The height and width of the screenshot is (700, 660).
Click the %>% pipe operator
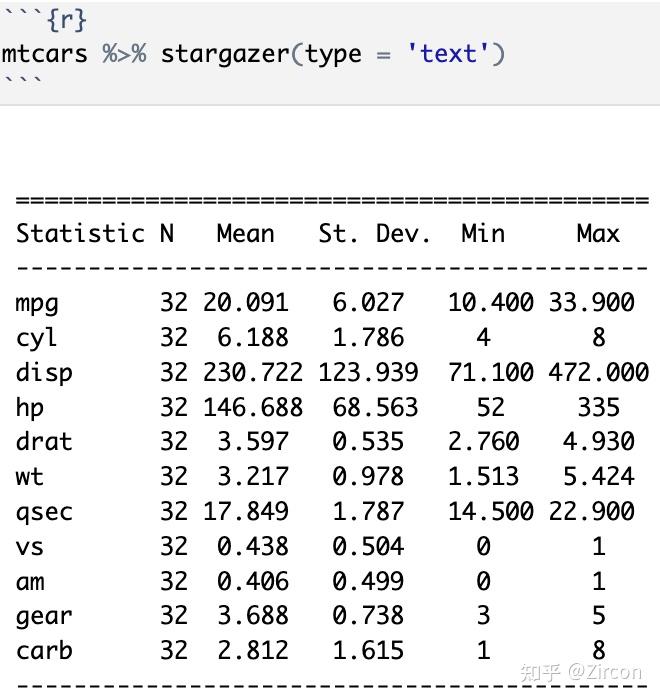124,53
